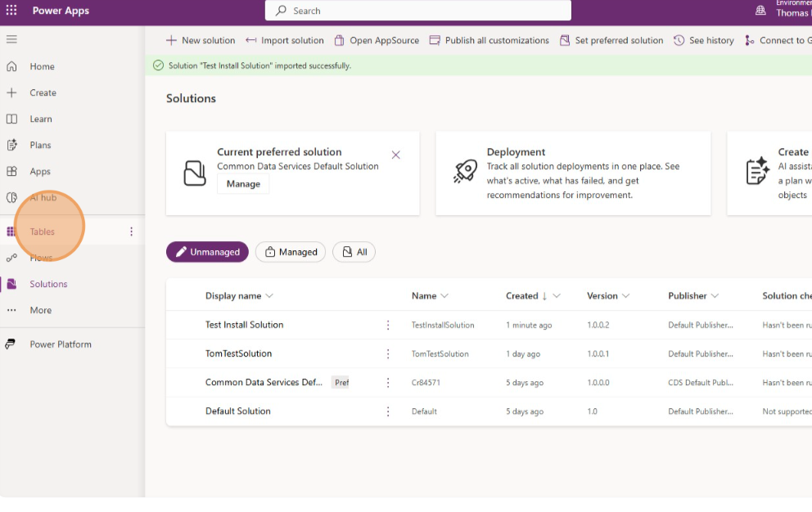Click See history command
The image size is (812, 512).
coord(704,40)
